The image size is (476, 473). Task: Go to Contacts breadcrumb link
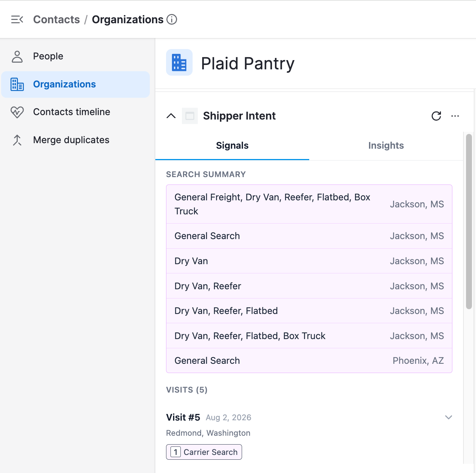56,20
